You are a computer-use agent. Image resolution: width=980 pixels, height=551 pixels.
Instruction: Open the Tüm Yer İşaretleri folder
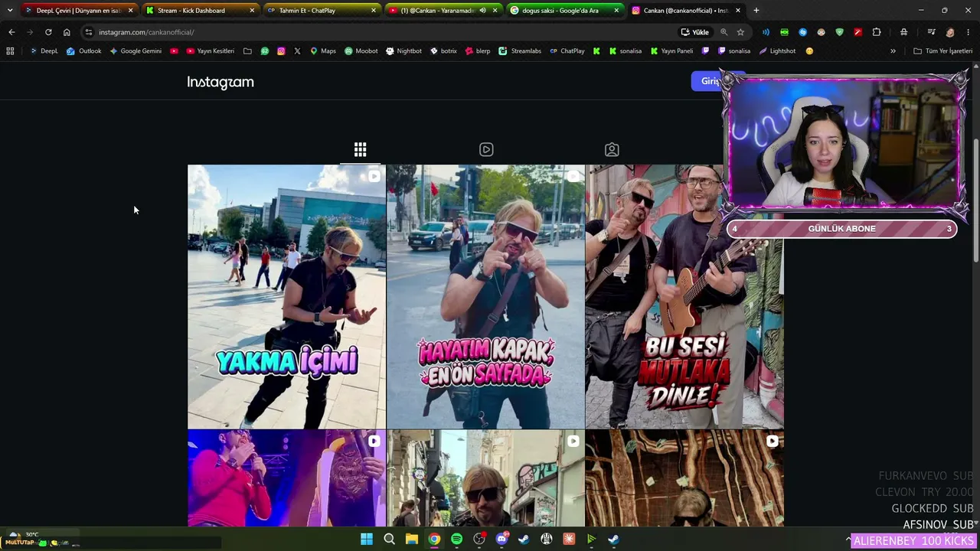[942, 51]
